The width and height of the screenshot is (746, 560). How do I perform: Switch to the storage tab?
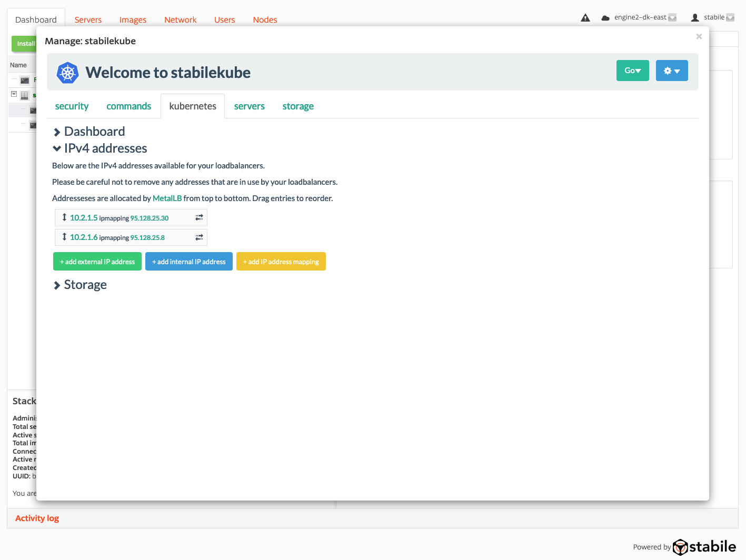coord(298,106)
